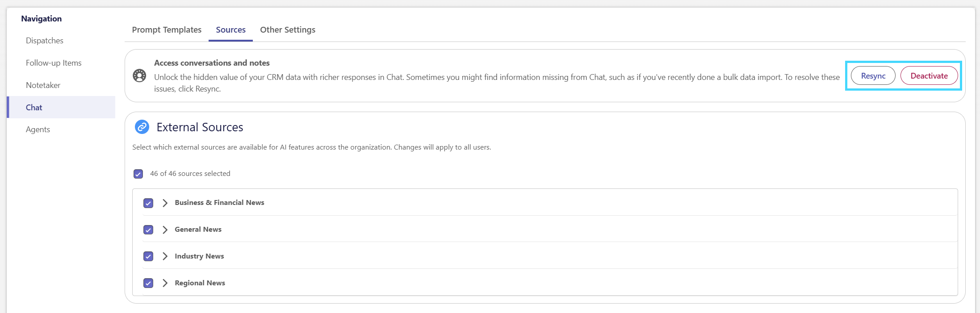Uncheck Business & Financial News checkbox
This screenshot has height=313, width=980.
pos(148,203)
